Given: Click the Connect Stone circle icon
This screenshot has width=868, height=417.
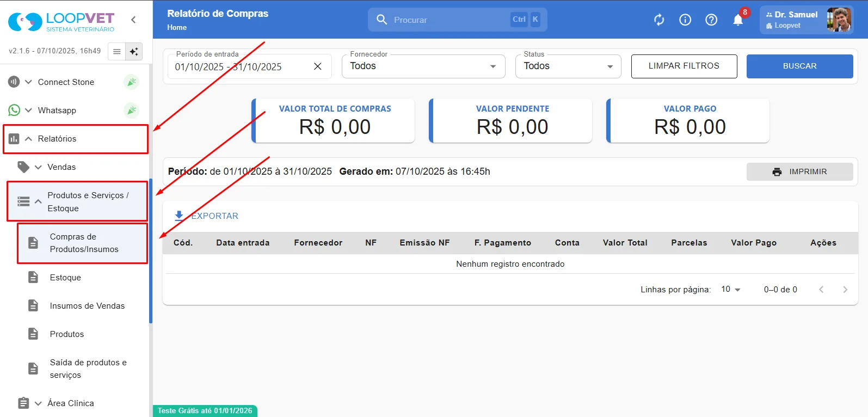Looking at the screenshot, I should click(x=14, y=82).
